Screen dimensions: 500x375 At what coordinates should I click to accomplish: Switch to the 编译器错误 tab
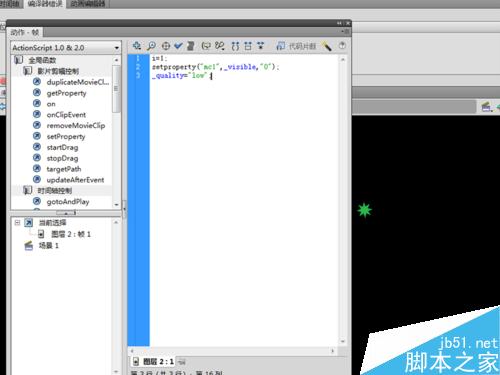pos(45,4)
